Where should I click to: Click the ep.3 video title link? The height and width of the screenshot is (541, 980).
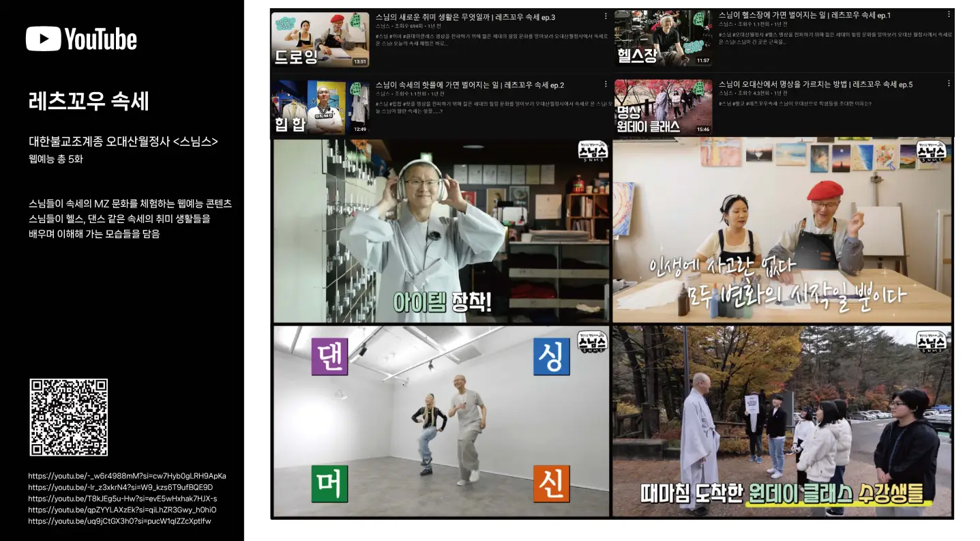pos(466,16)
